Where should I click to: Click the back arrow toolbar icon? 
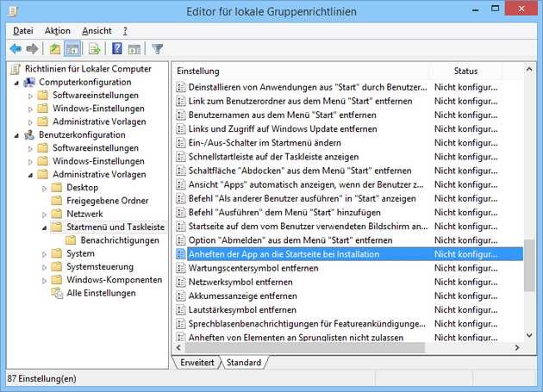point(15,48)
